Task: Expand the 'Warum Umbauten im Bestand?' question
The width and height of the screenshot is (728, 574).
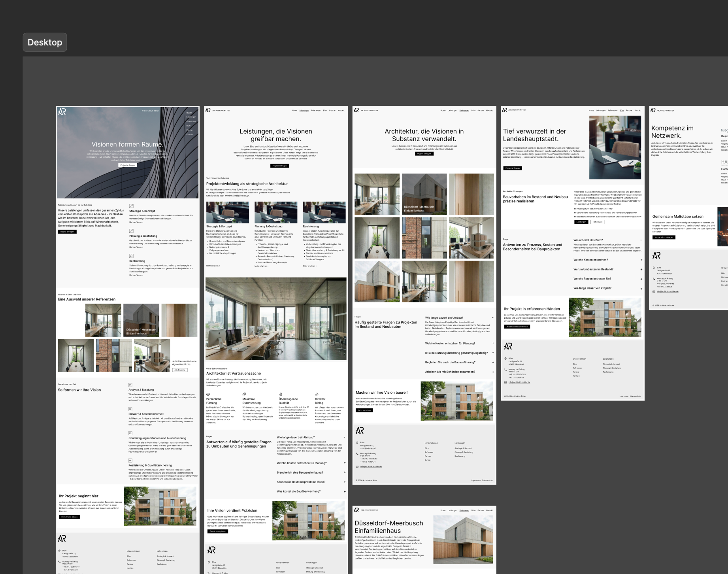Action: click(x=641, y=270)
